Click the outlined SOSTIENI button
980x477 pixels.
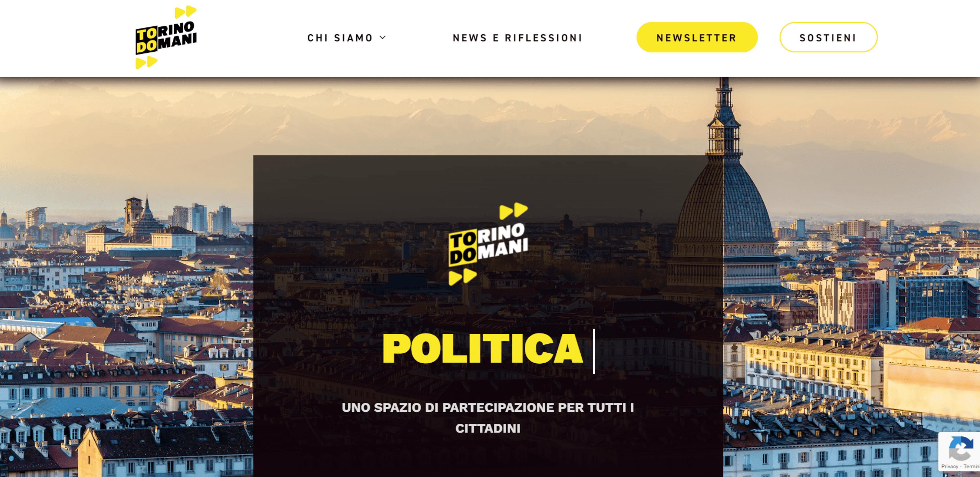pos(828,37)
